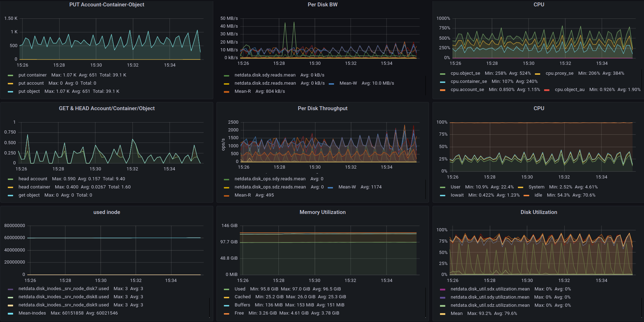Image resolution: width=644 pixels, height=322 pixels.
Task: Click the red swatch beside cpu.object_au
Action: click(x=547, y=90)
